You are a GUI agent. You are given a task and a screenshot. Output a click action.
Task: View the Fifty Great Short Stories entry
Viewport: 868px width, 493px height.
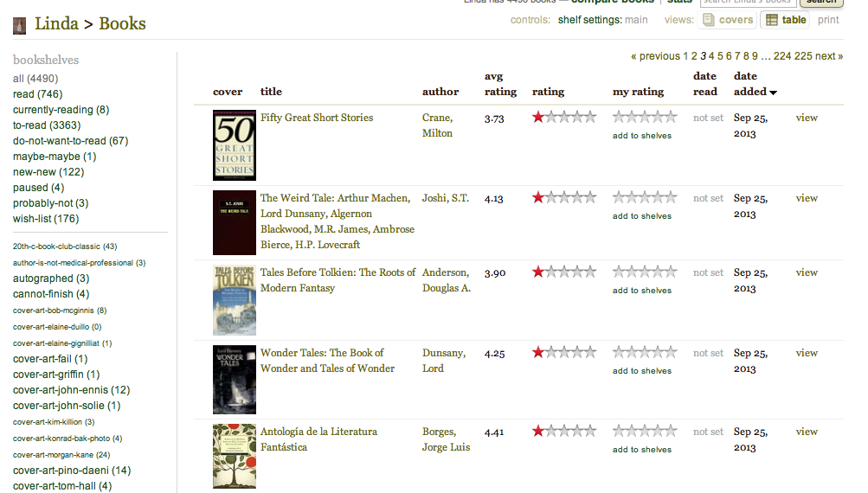tap(807, 118)
